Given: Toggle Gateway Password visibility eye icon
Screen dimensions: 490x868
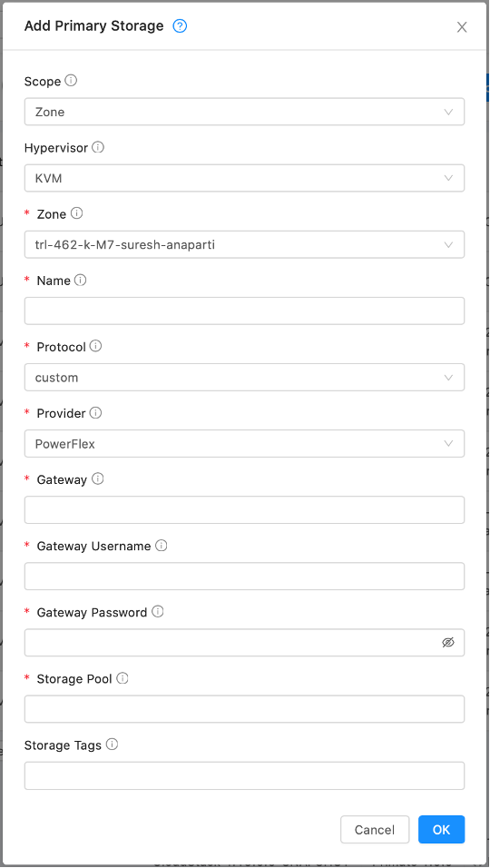Looking at the screenshot, I should (448, 642).
